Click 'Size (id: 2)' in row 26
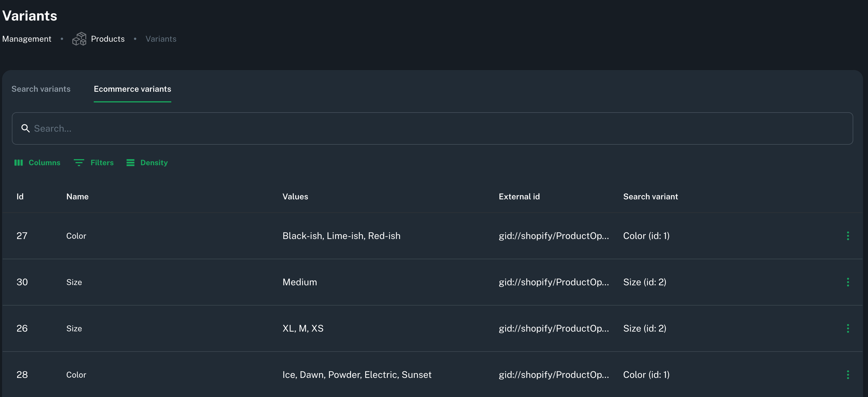This screenshot has width=868, height=397. 645,328
